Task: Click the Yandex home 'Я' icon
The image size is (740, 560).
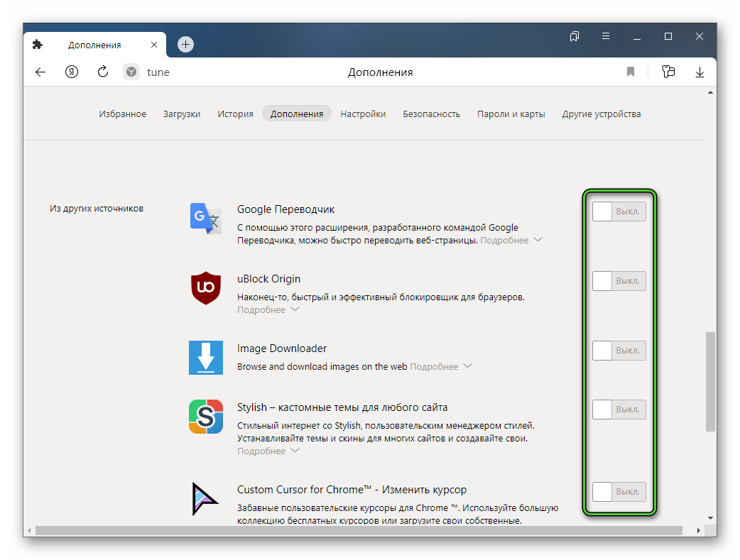Action: click(x=72, y=72)
